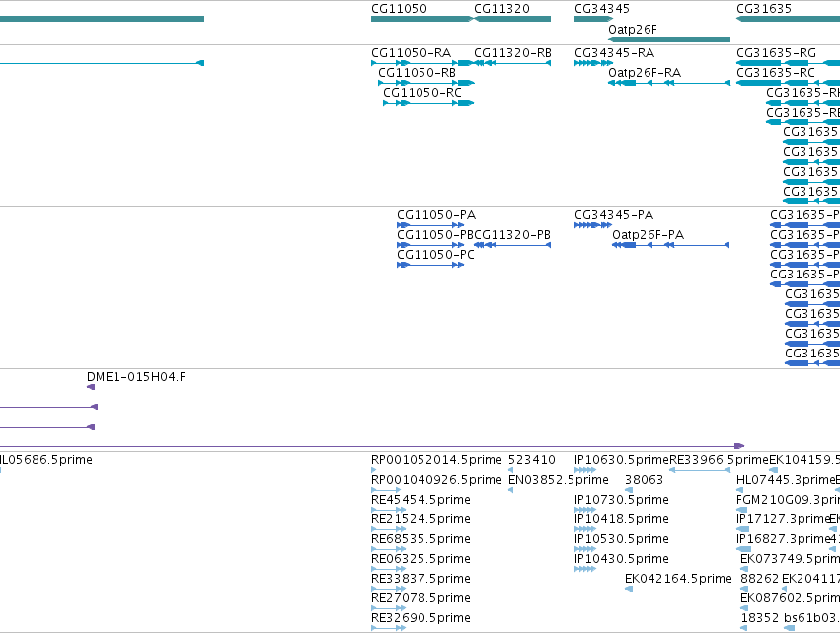Select transcript CG31635-RG
The height and width of the screenshot is (633, 840).
click(x=788, y=63)
